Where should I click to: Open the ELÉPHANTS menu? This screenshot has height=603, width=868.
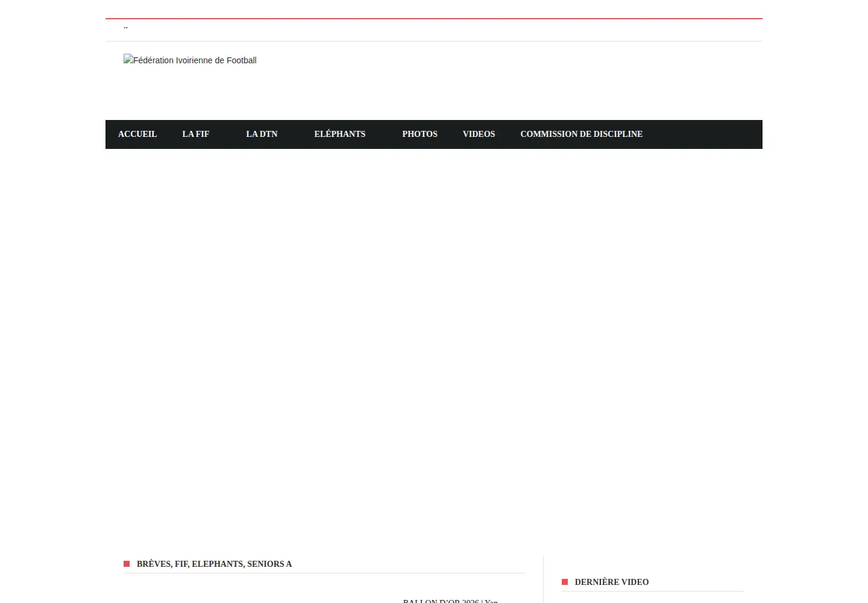340,134
